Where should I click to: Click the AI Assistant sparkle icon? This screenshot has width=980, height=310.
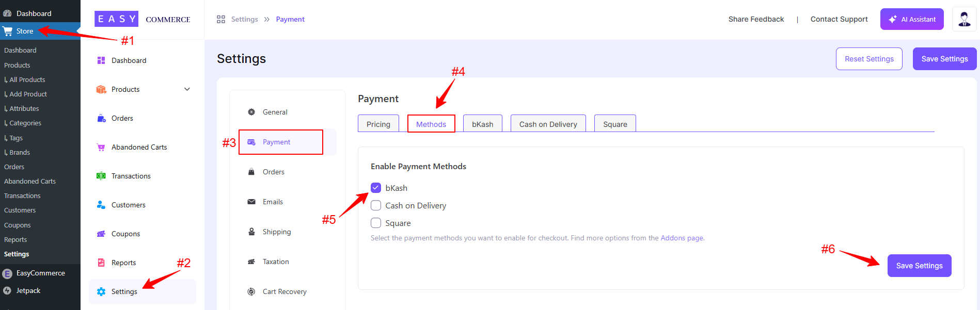(892, 19)
